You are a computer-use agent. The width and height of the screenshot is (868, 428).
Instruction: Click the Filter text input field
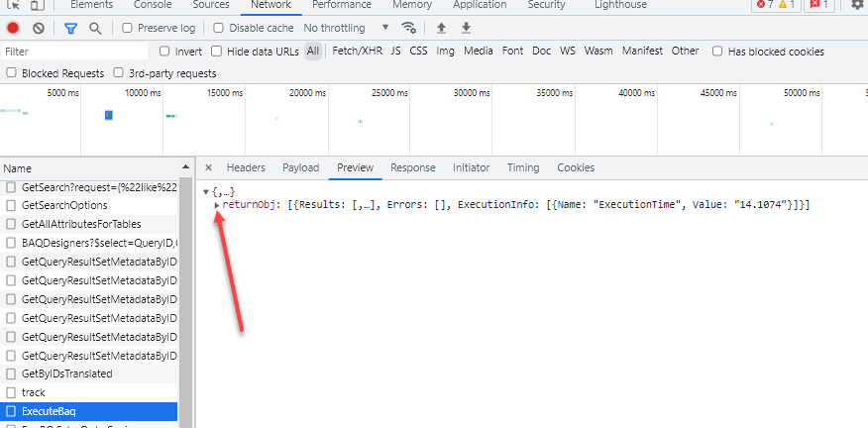74,52
